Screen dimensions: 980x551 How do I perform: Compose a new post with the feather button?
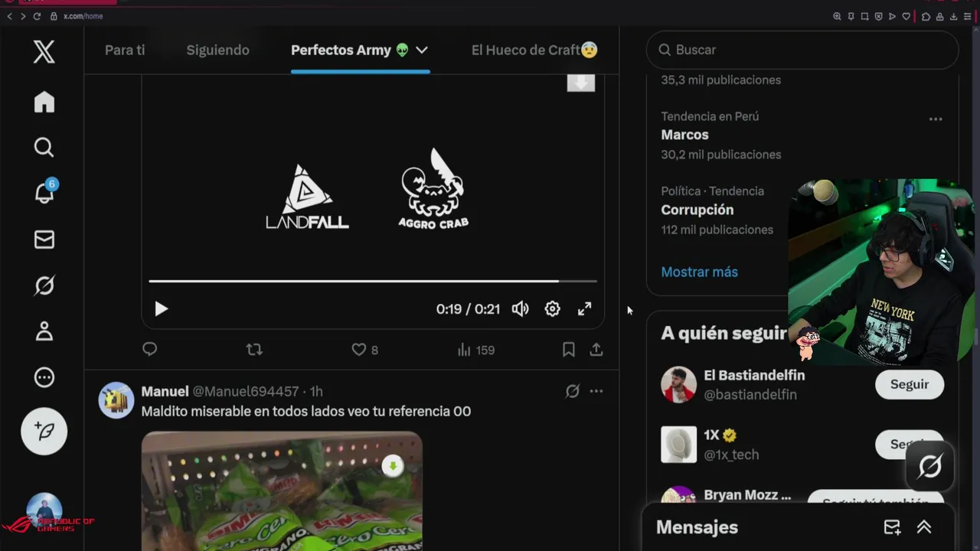pyautogui.click(x=44, y=431)
